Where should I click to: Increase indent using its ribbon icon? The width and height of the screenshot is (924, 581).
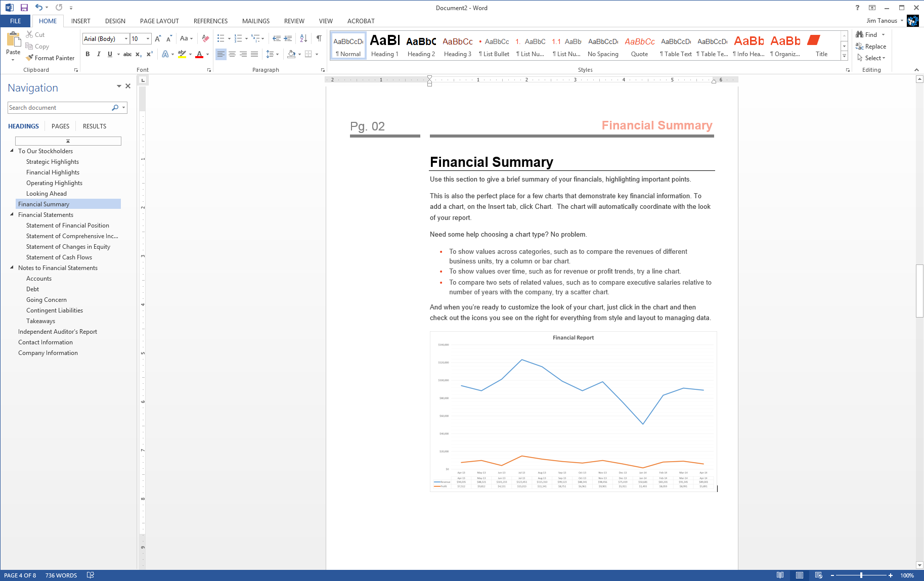288,38
